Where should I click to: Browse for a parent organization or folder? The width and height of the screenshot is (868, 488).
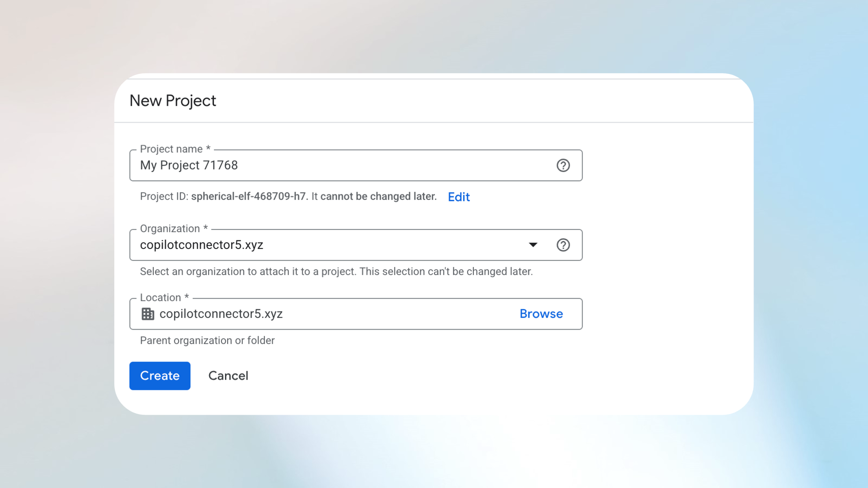pos(541,314)
